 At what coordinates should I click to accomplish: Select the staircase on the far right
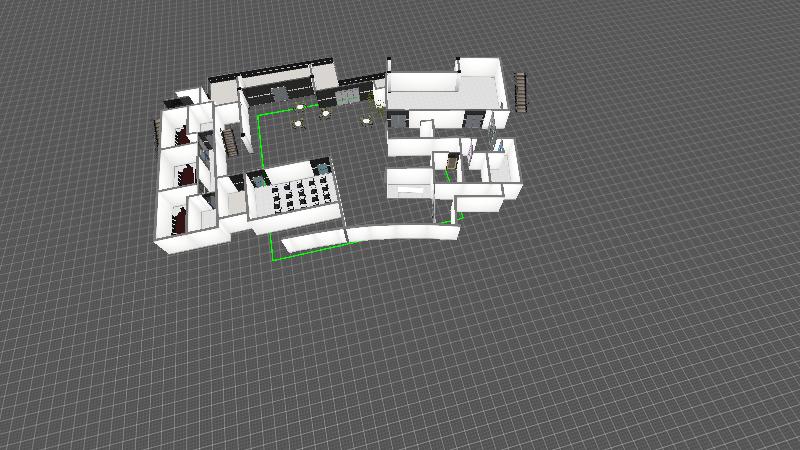[x=521, y=91]
